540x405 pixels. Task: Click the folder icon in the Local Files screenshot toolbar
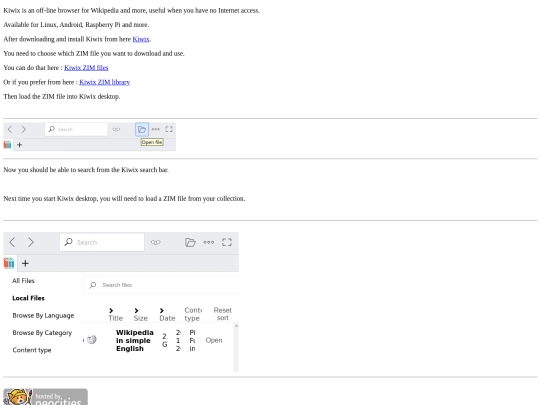click(x=190, y=242)
